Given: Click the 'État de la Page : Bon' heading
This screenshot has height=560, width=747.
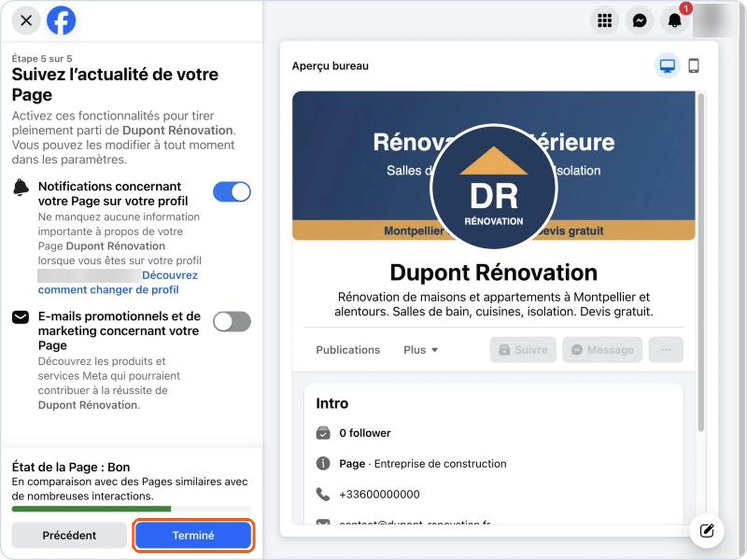Looking at the screenshot, I should point(71,467).
